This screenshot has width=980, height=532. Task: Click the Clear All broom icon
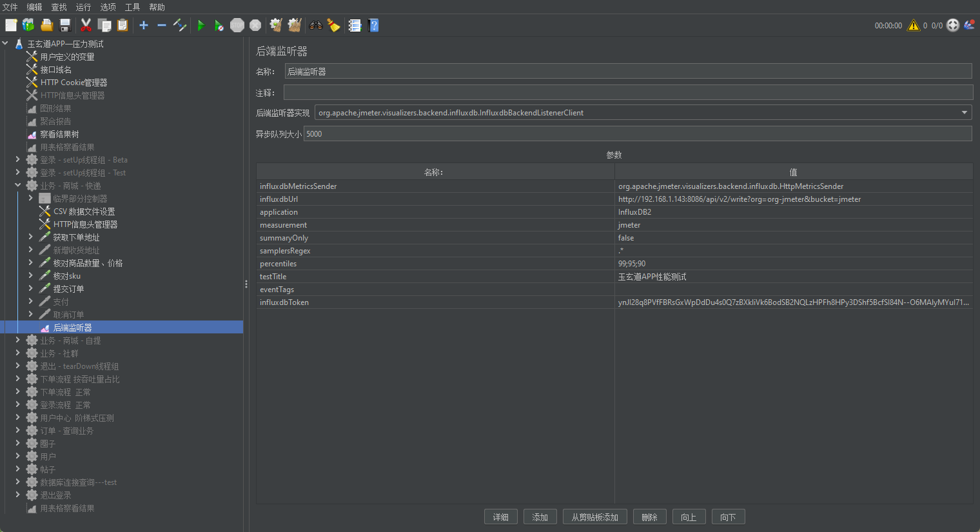(x=295, y=25)
